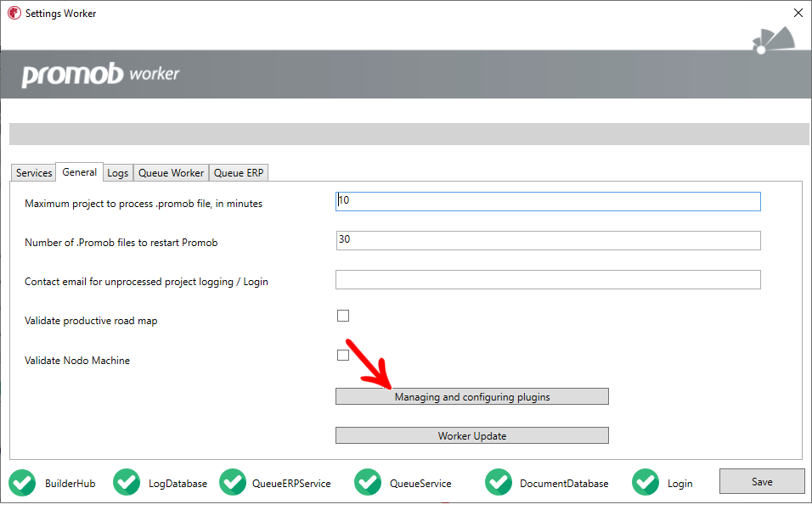This screenshot has width=812, height=510.
Task: Click the contact email input field
Action: (548, 280)
